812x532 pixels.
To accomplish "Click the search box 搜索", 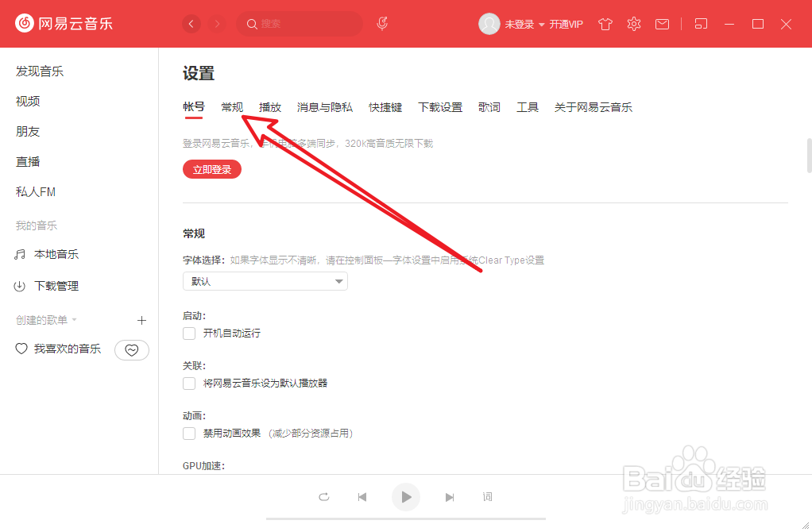I will coord(300,24).
